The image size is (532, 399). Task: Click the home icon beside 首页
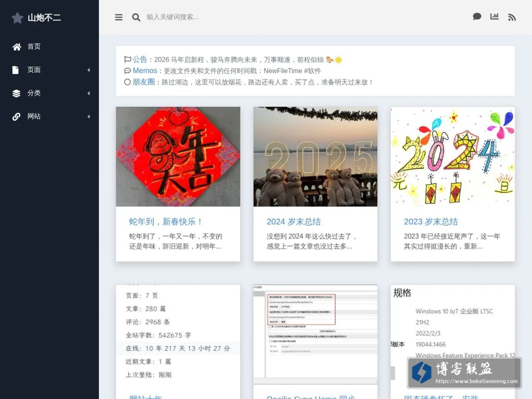pyautogui.click(x=16, y=47)
